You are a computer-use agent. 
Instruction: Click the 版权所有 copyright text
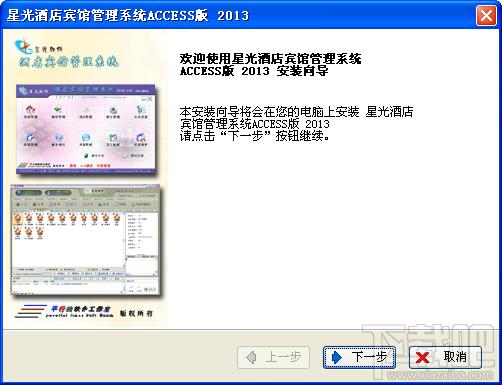coord(136,313)
